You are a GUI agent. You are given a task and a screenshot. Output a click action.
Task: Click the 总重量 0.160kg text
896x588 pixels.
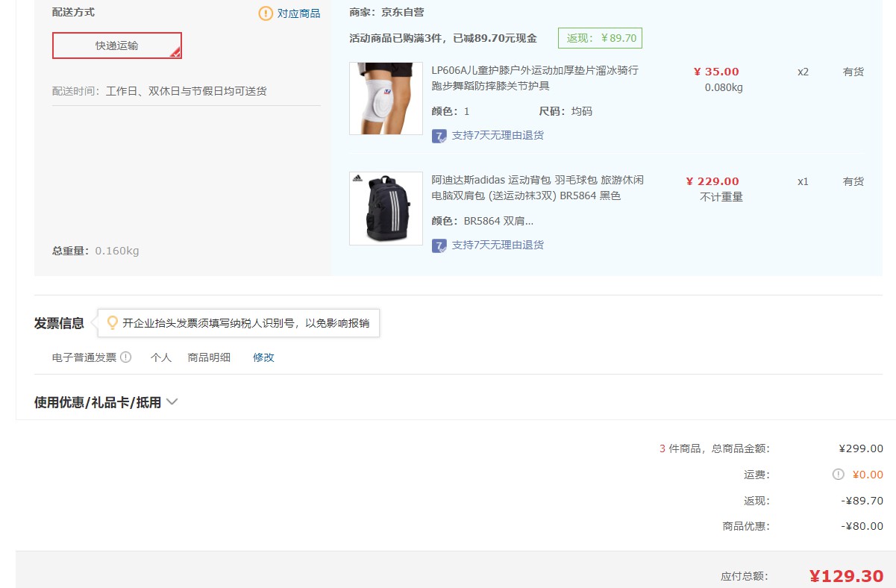(95, 251)
